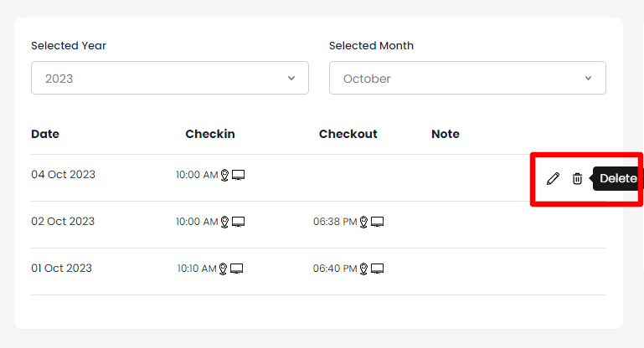Screen dimensions: 644x348
Task: Click the edit pencil icon
Action: click(x=553, y=178)
